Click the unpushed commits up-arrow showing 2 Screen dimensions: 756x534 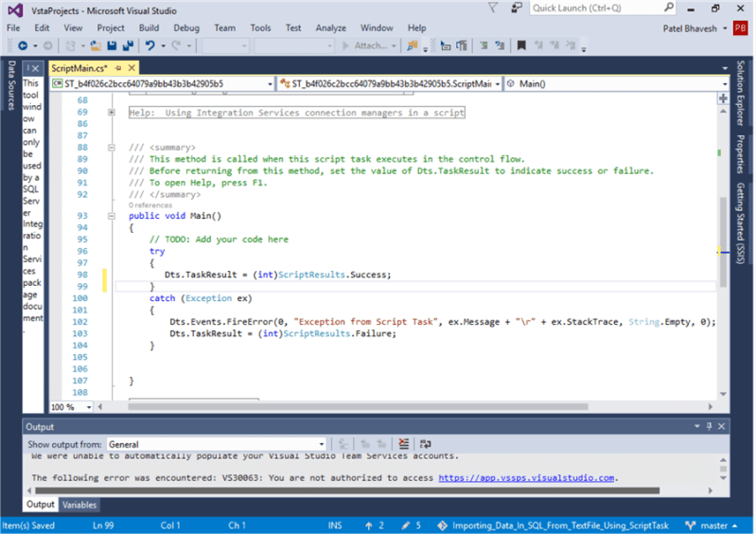[374, 525]
